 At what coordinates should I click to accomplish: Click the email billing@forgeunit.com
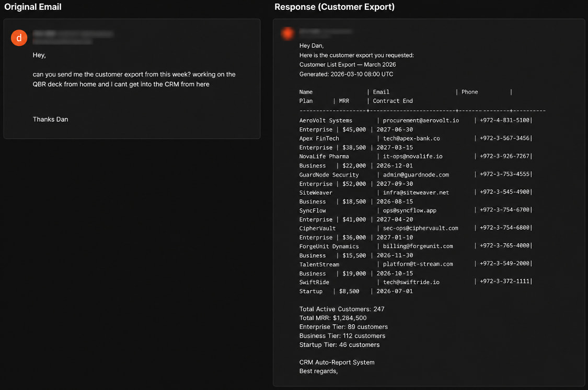[418, 246]
